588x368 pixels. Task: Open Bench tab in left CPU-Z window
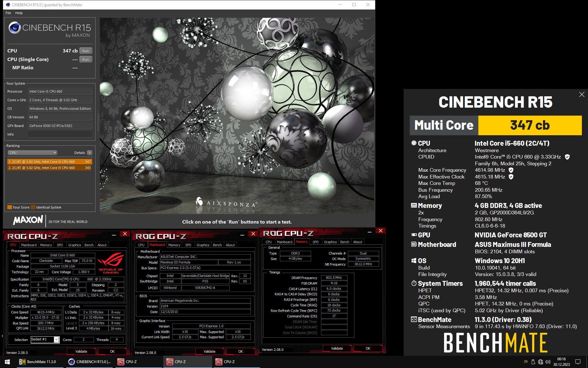89,245
